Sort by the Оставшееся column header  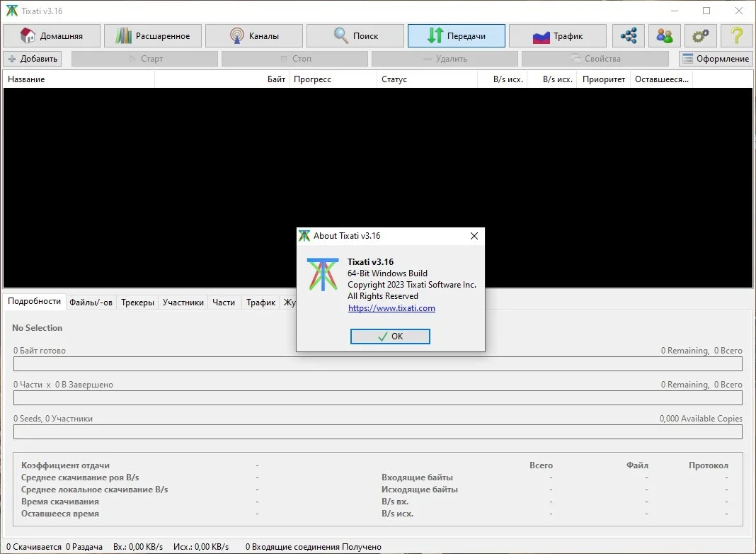pos(661,79)
